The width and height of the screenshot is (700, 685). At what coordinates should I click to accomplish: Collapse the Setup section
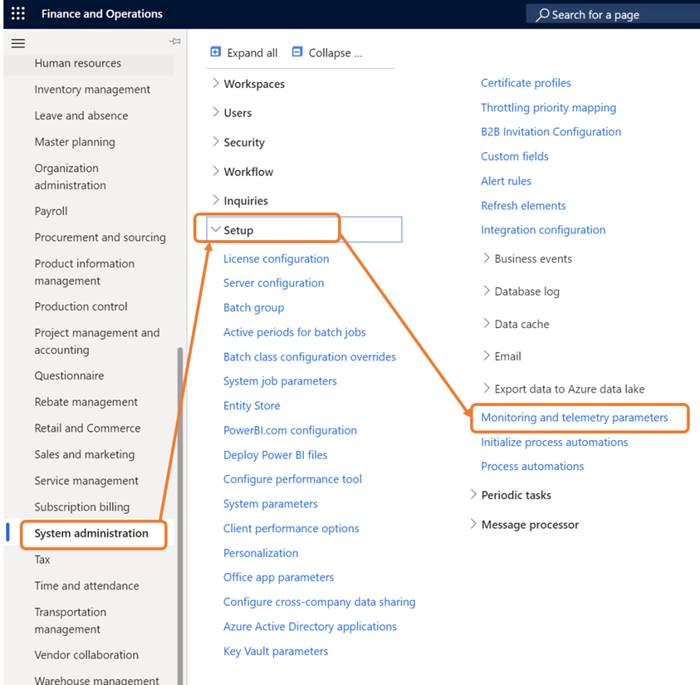(x=216, y=230)
